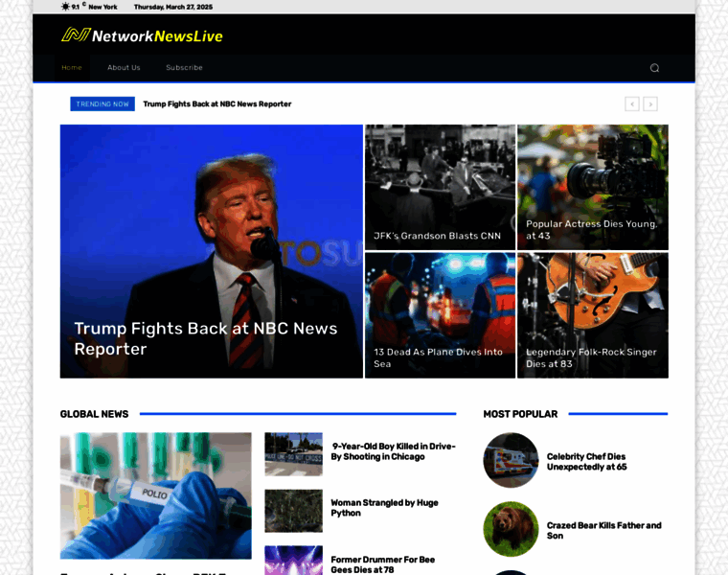
Task: Read 9-Year-Old Boy Killed in Chicago story
Action: [x=394, y=451]
